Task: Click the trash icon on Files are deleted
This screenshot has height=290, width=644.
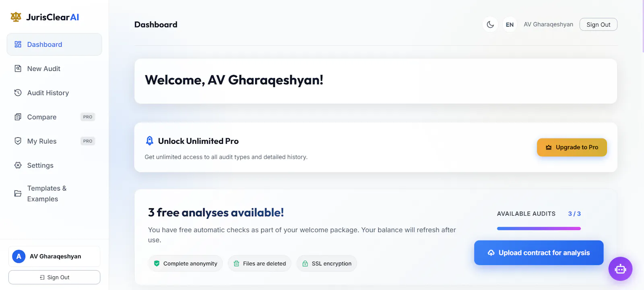Action: pyautogui.click(x=236, y=263)
